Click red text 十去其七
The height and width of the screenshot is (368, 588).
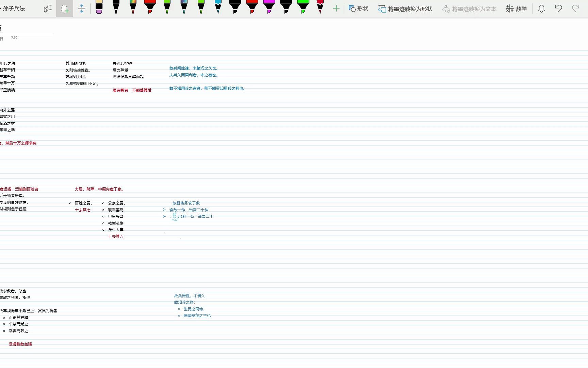[x=83, y=210]
